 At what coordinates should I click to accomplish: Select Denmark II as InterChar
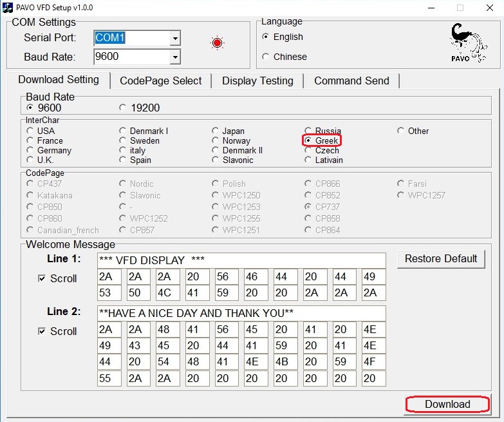(238, 150)
